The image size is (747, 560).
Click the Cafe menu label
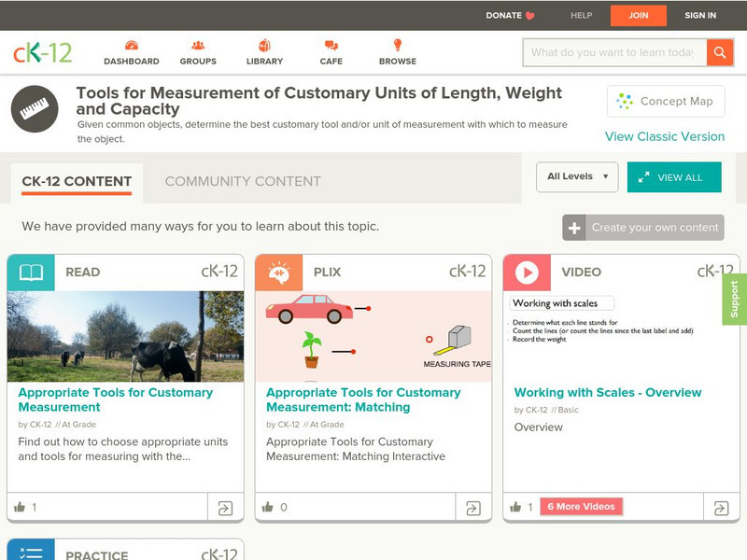(331, 62)
